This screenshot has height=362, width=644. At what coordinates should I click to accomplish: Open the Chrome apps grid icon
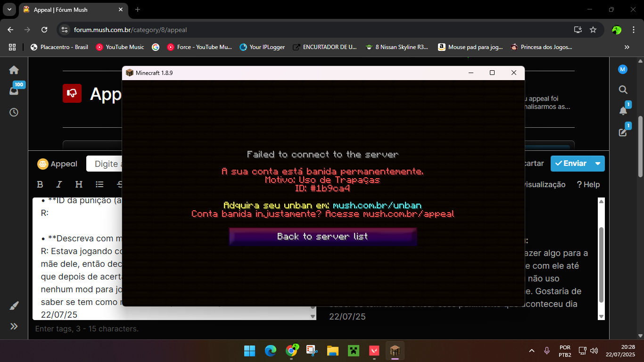(x=12, y=47)
